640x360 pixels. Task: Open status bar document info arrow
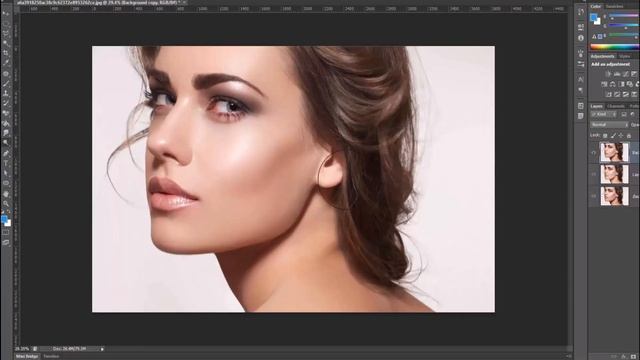click(x=102, y=349)
